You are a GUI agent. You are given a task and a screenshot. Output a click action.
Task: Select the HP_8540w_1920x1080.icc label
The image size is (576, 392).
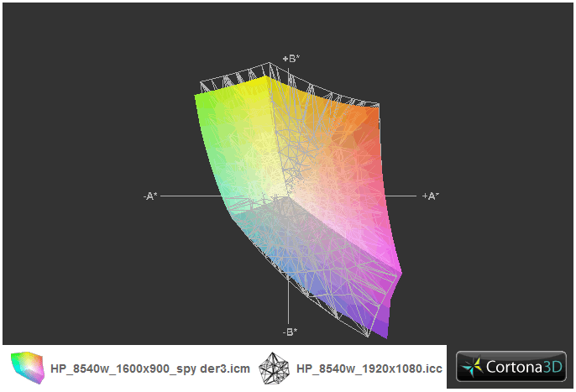coord(369,368)
